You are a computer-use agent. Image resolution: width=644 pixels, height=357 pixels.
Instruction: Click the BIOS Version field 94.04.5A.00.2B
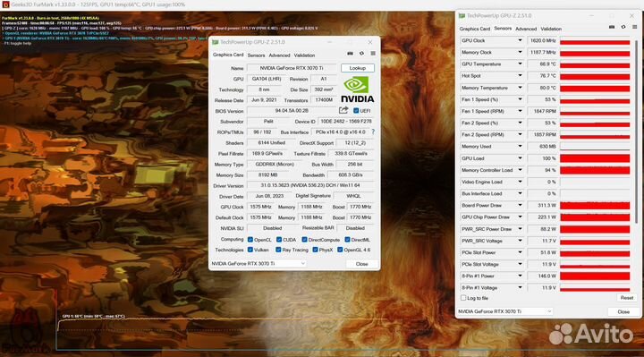point(292,111)
